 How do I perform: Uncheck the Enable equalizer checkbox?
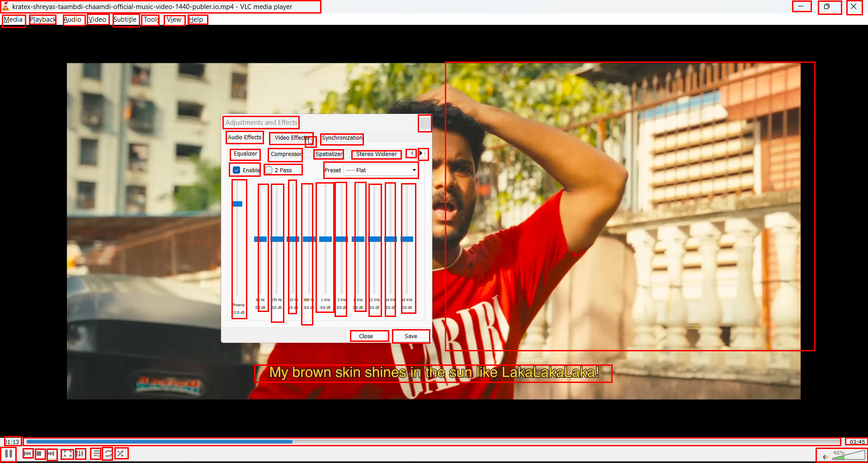click(236, 170)
